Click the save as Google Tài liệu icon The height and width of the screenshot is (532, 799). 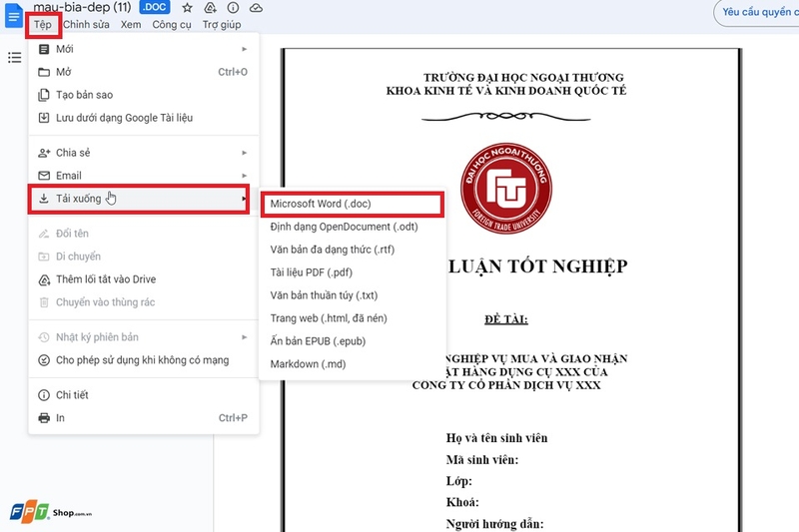(x=44, y=118)
